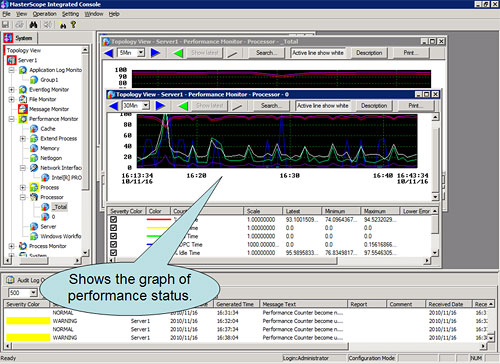Click the yellow question mark help icon
The width and height of the screenshot is (500, 364).
click(x=73, y=24)
